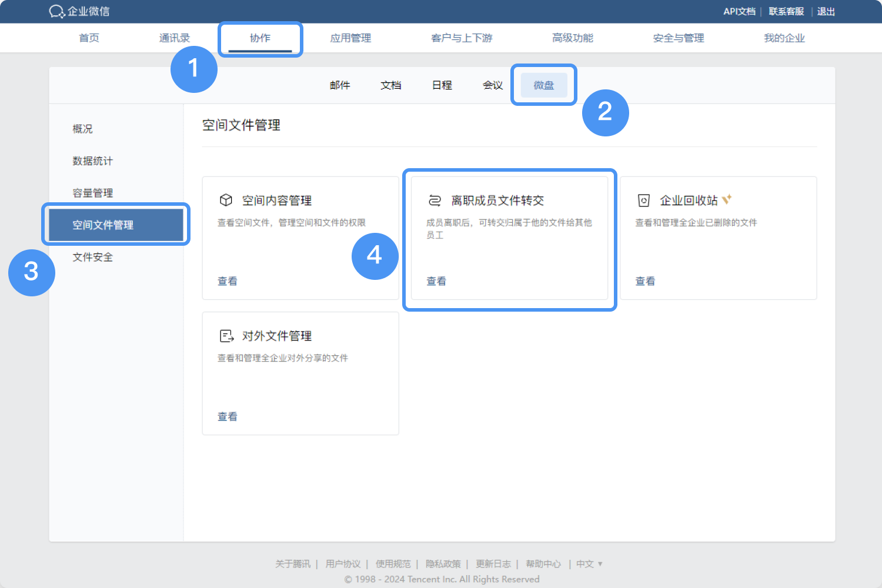Screen dimensions: 882x588
Task: Click 退出 to log out
Action: tap(826, 11)
